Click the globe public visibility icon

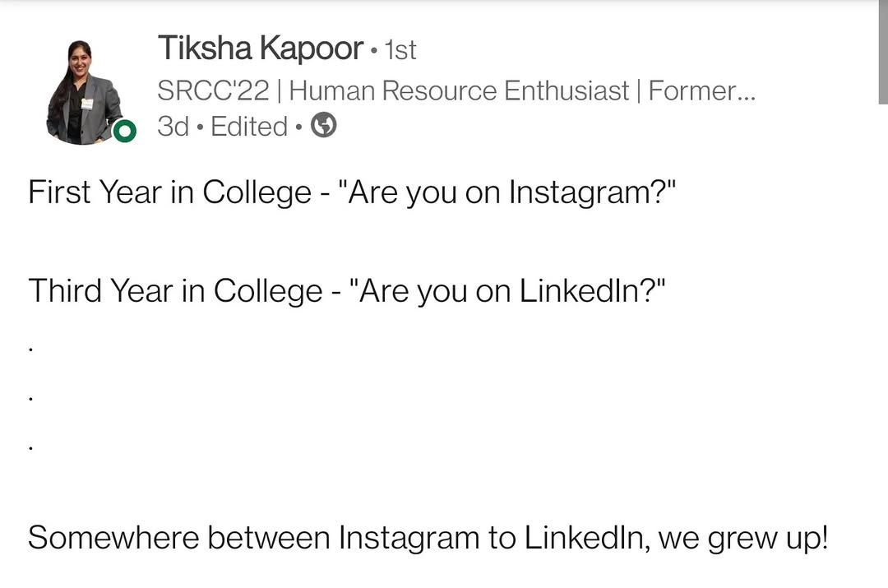[x=324, y=126]
